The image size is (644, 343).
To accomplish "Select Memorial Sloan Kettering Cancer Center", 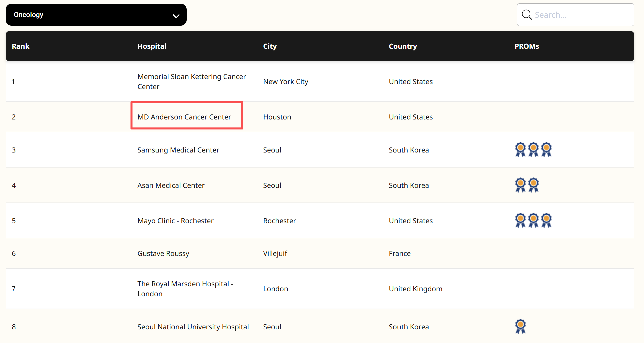I will (x=191, y=82).
